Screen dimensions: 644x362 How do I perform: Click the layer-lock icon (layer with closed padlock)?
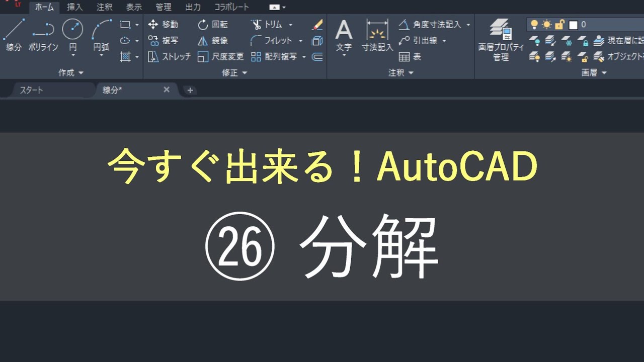coord(583,41)
